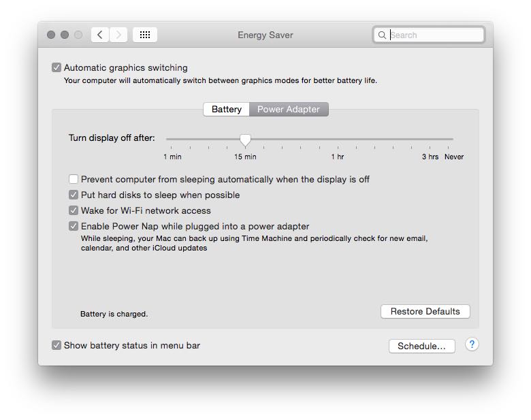Go forward with the right chevron button

point(118,35)
